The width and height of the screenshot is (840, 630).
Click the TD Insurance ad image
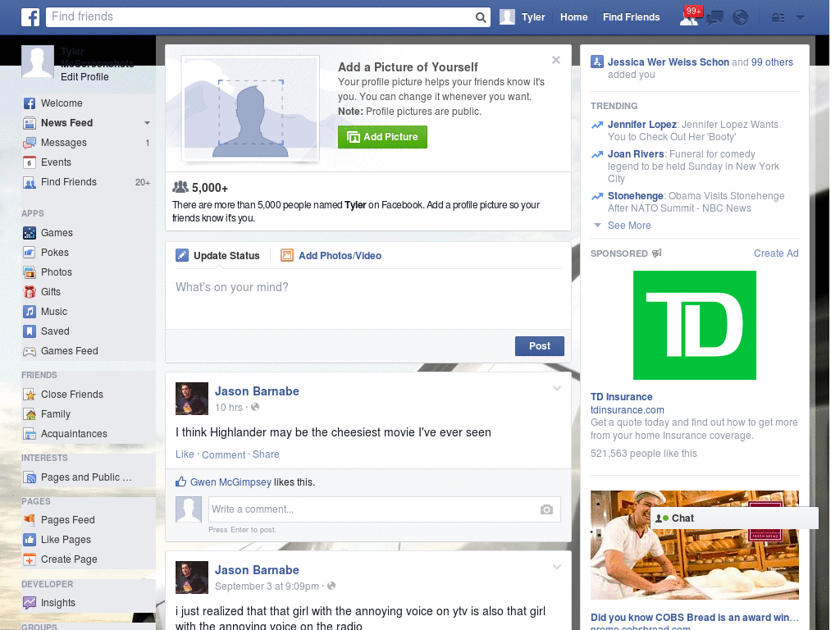coord(694,325)
